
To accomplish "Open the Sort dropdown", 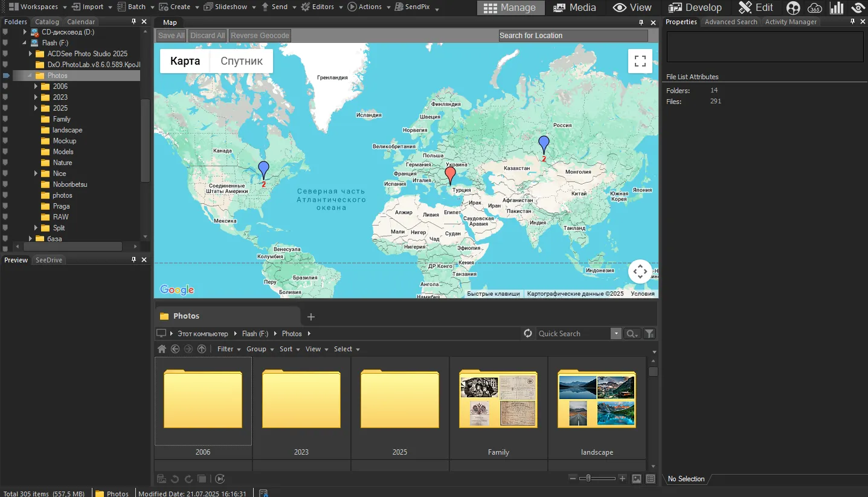I will 290,349.
